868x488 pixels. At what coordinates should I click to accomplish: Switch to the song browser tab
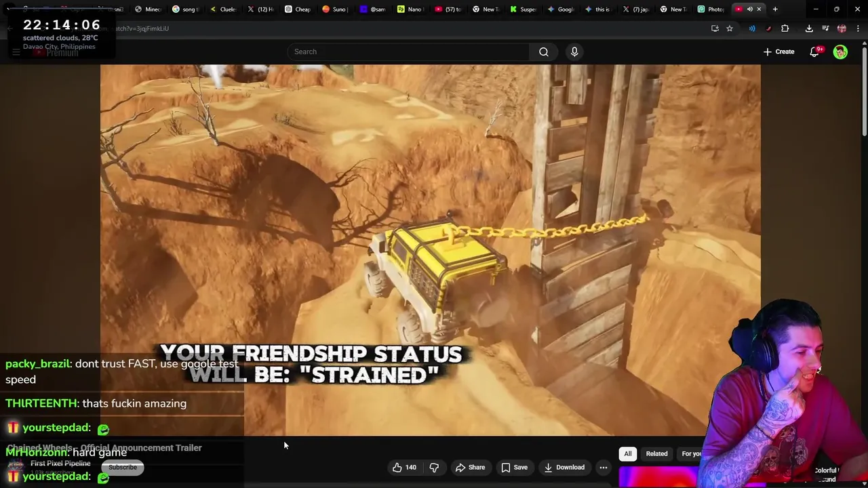[x=186, y=9]
